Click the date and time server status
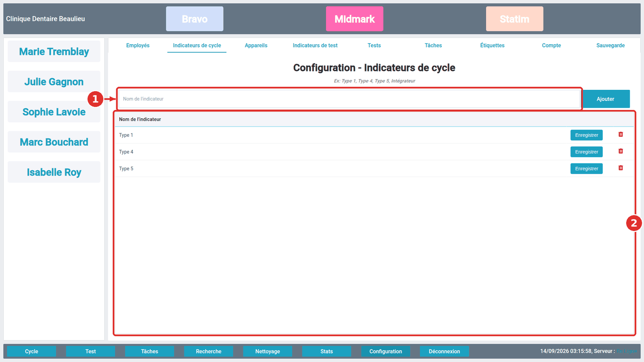This screenshot has height=362, width=644. click(589, 351)
